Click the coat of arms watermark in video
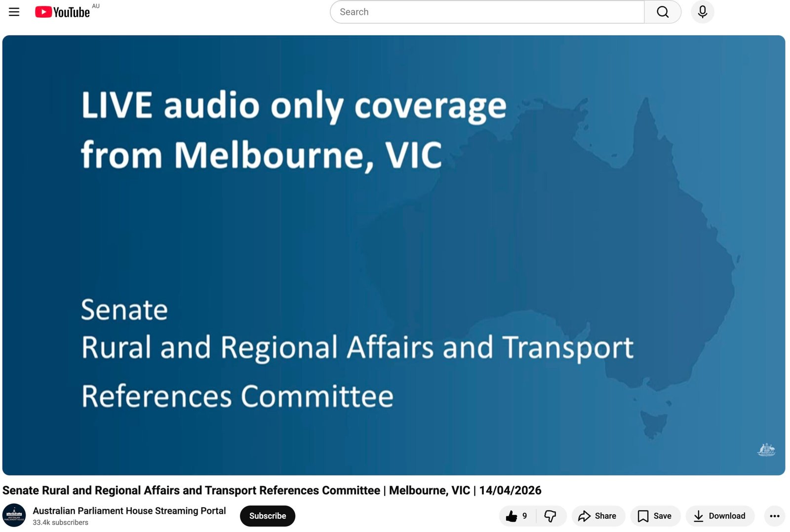Screen dimensions: 790x532 point(766,450)
